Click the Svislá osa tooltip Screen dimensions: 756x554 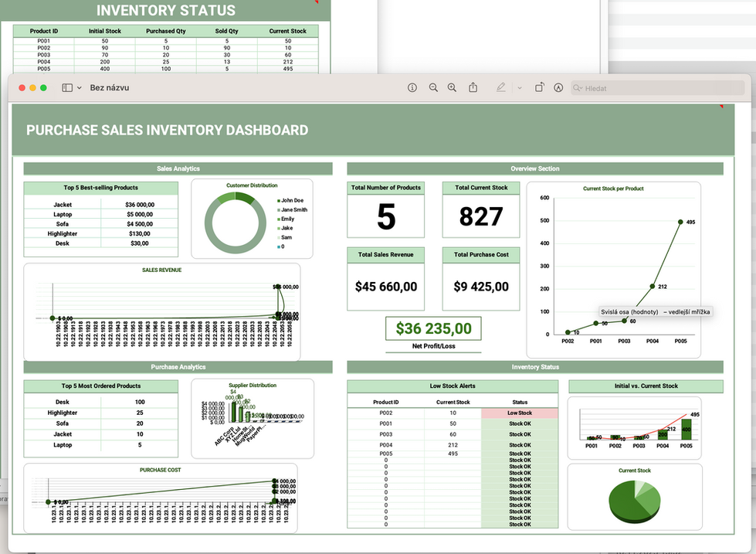click(x=656, y=311)
